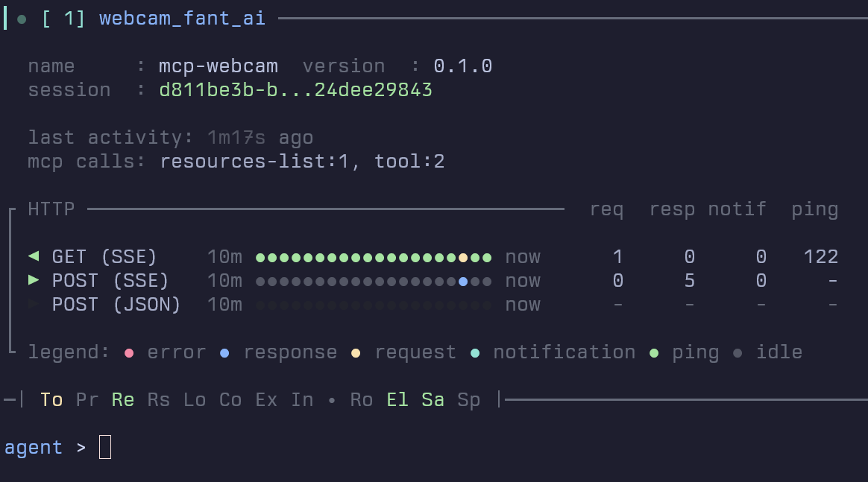Click the session ID d811be3b-b...24dee29843
This screenshot has height=482, width=868.
click(295, 90)
